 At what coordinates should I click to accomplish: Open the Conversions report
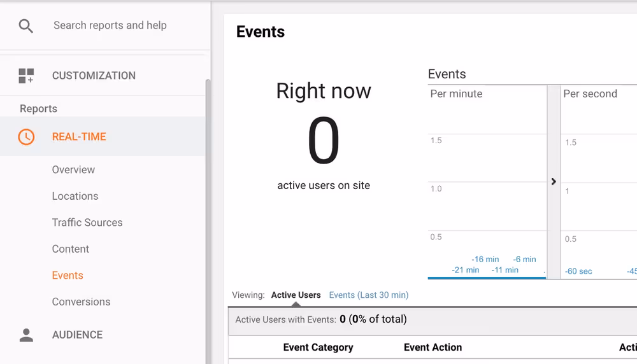click(82, 302)
